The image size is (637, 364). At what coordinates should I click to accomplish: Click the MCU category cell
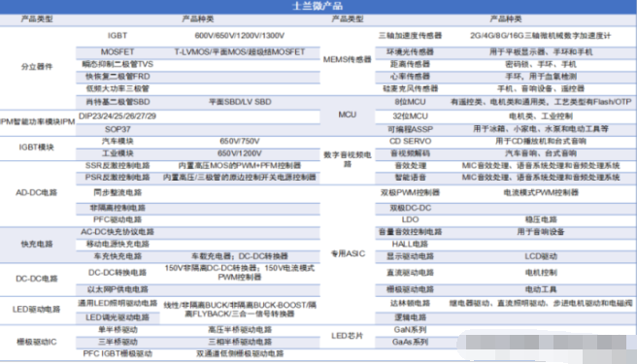pyautogui.click(x=348, y=115)
